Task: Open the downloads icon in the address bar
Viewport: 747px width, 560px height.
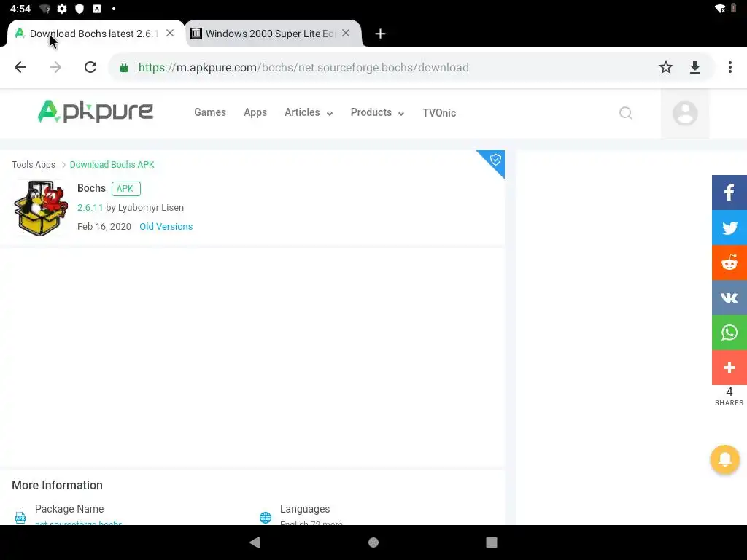Action: tap(695, 67)
